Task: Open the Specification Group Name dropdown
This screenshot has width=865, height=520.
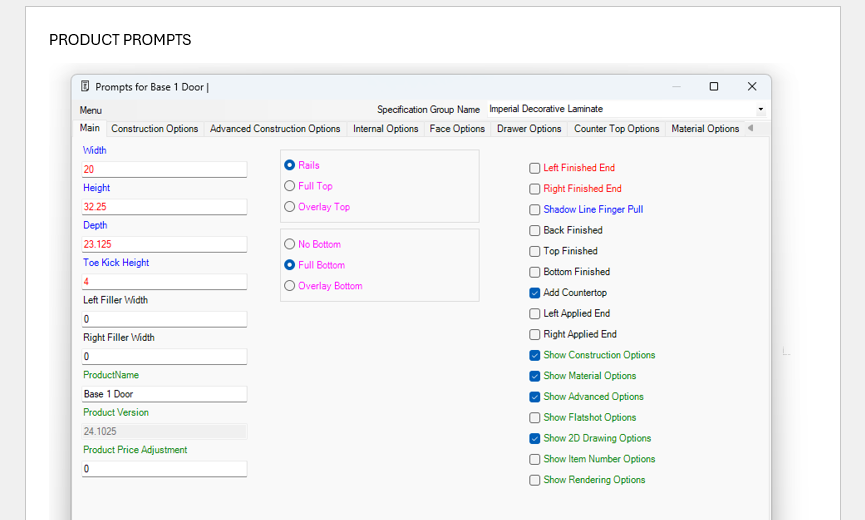Action: pos(761,109)
